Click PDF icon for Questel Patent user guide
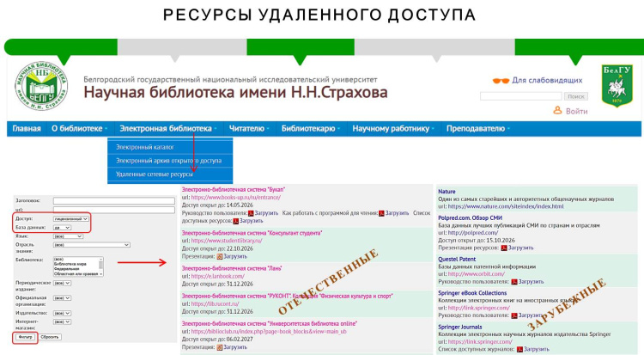Screen dimensions: 644x355 (514, 282)
